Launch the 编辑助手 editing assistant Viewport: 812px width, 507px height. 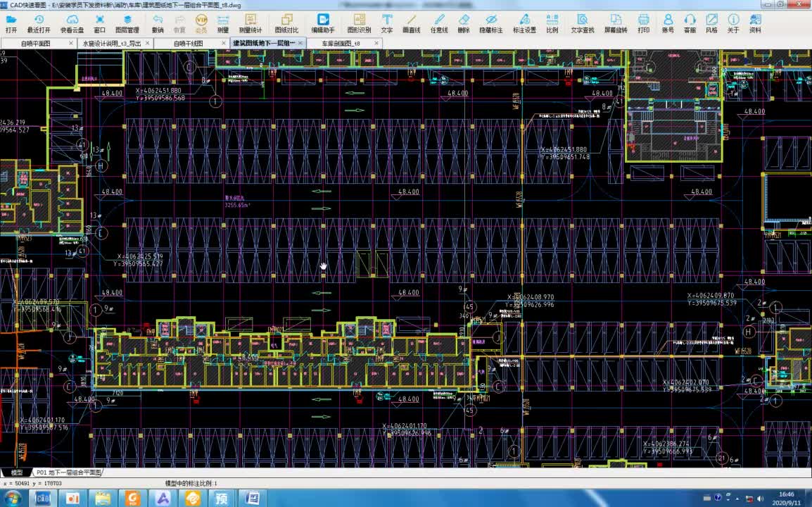(323, 23)
